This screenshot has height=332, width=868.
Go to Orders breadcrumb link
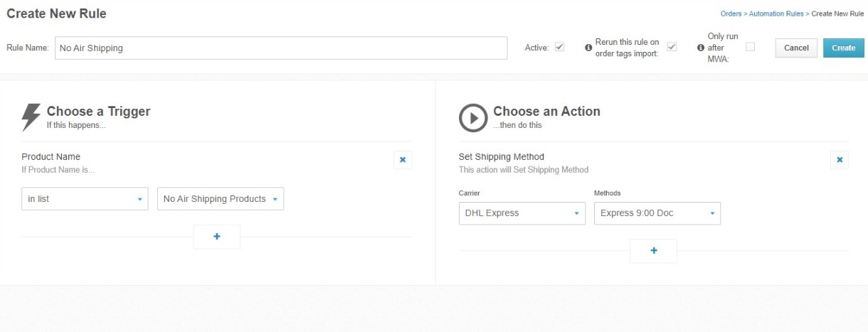731,14
